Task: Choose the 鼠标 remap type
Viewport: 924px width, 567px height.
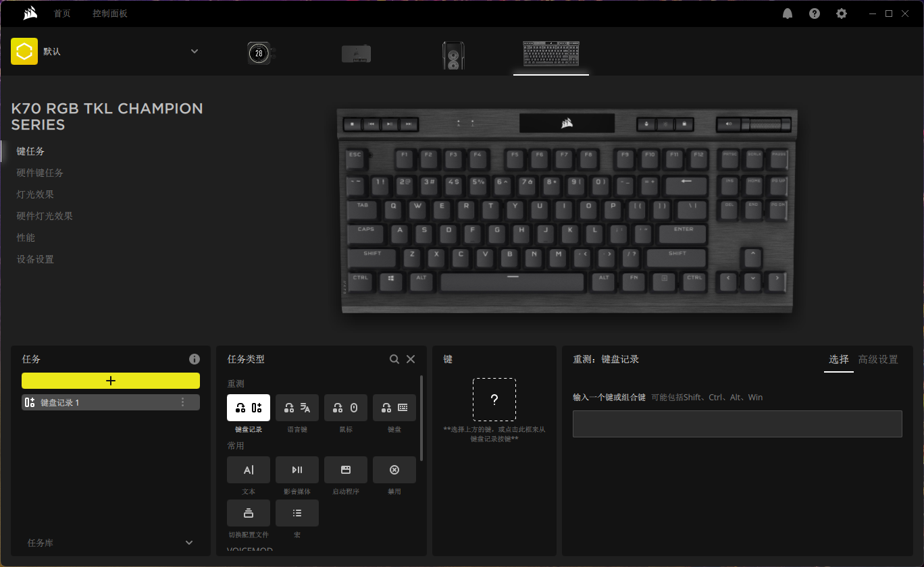Action: [346, 408]
